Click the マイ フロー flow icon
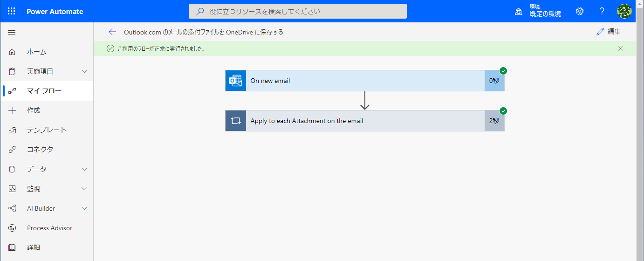This screenshot has height=261, width=644. tap(12, 91)
